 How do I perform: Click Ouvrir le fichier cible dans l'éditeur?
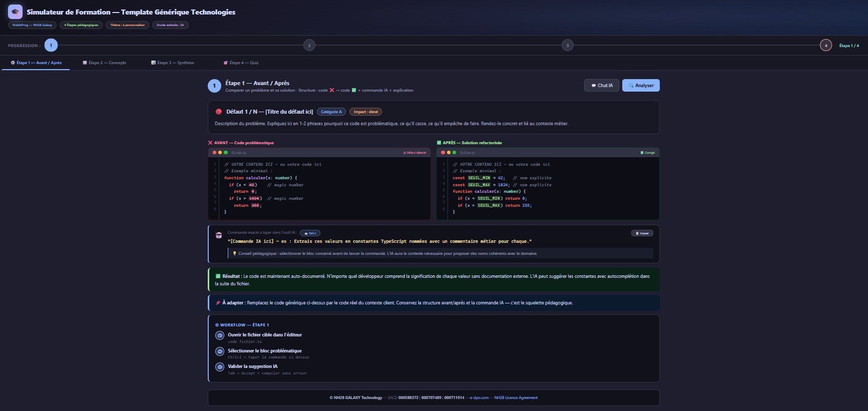[265, 335]
